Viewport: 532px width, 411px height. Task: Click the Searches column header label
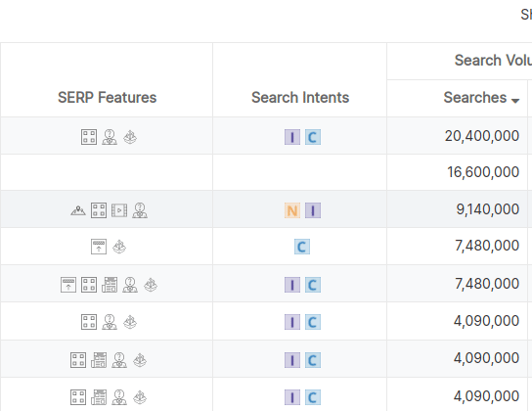(x=475, y=98)
